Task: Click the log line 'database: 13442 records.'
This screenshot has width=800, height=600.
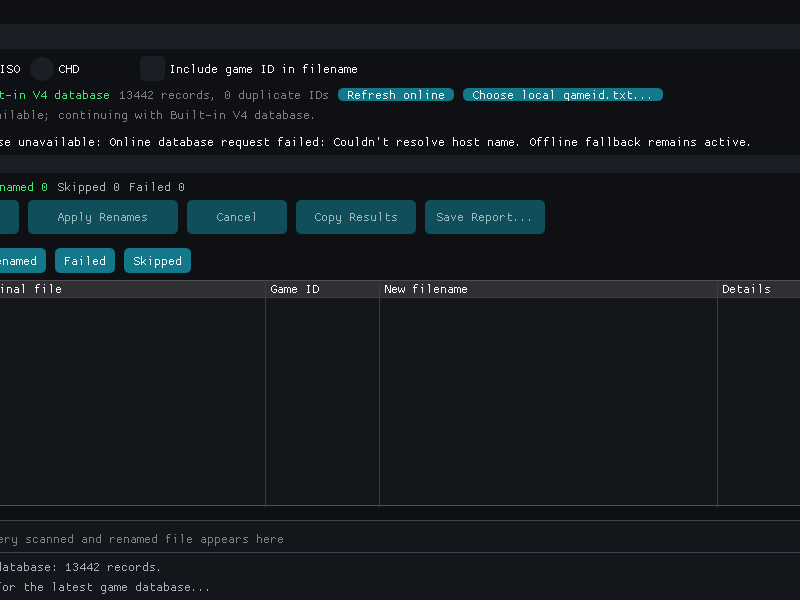Action: coord(80,567)
